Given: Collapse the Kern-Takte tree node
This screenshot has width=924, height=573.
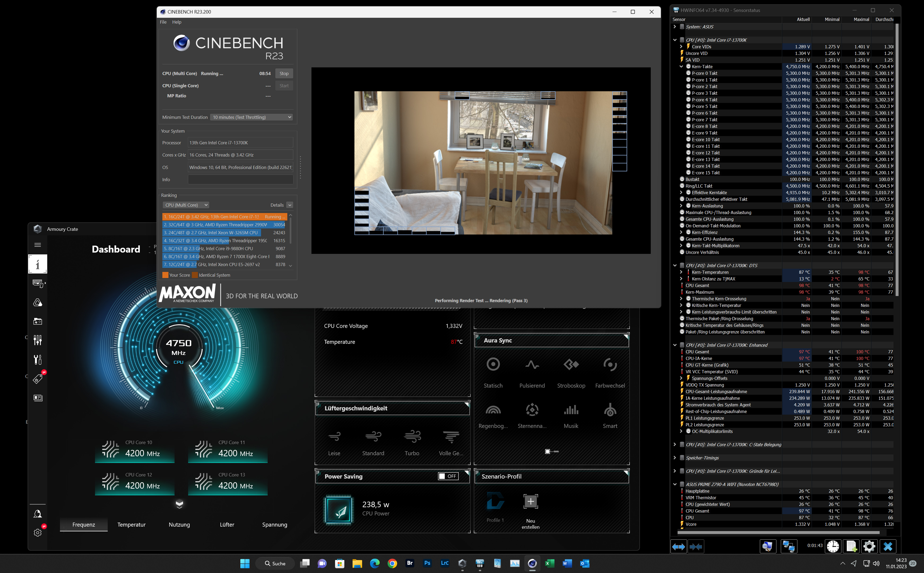Looking at the screenshot, I should (x=681, y=67).
